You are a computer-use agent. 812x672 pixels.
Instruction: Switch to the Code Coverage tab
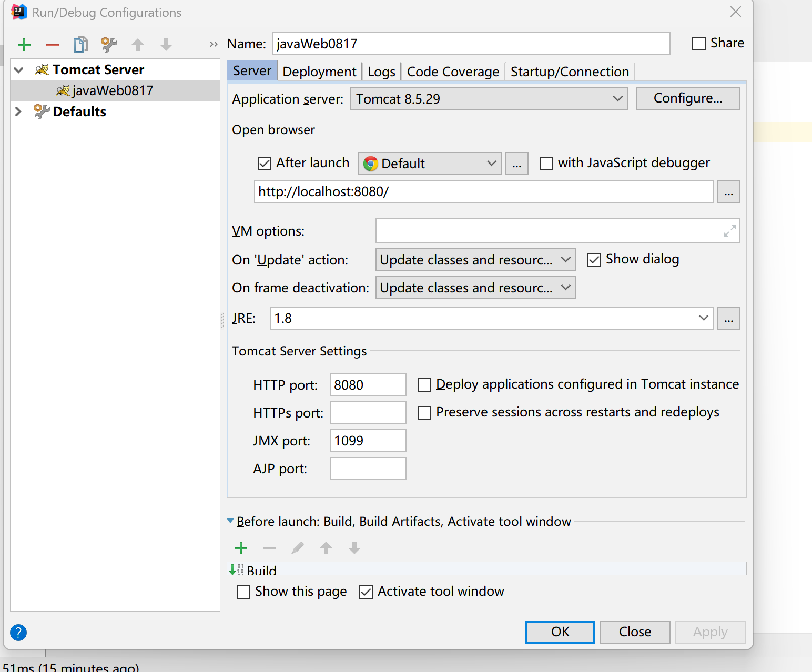tap(453, 72)
